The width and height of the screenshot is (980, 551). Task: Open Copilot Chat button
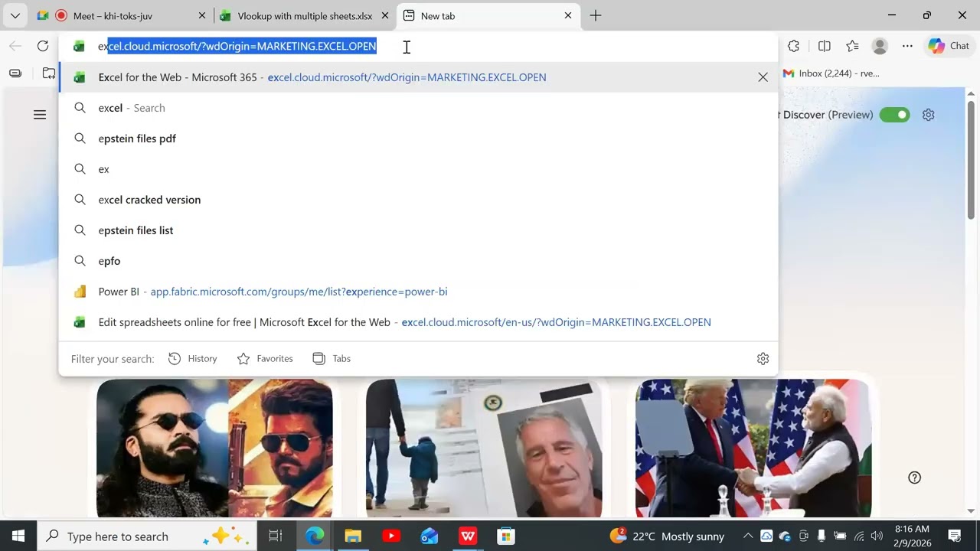[x=949, y=46]
